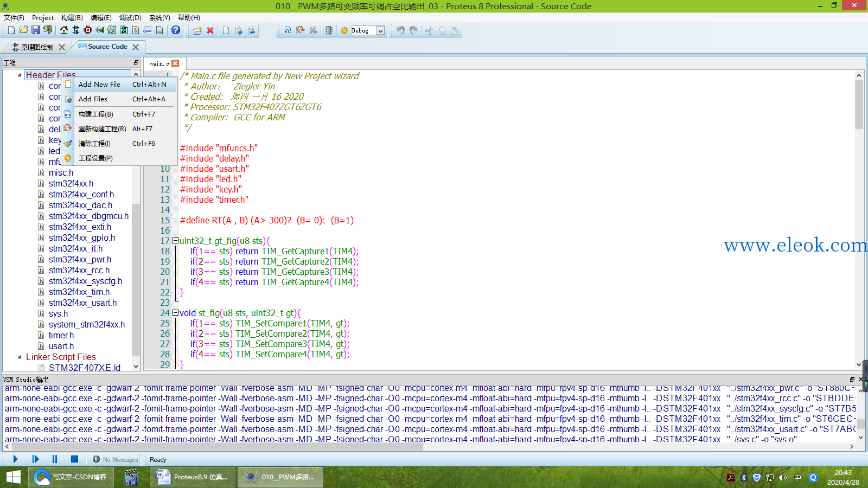Select stm32f4xx_tim.h in the project tree
Image resolution: width=868 pixels, height=488 pixels.
[x=79, y=292]
